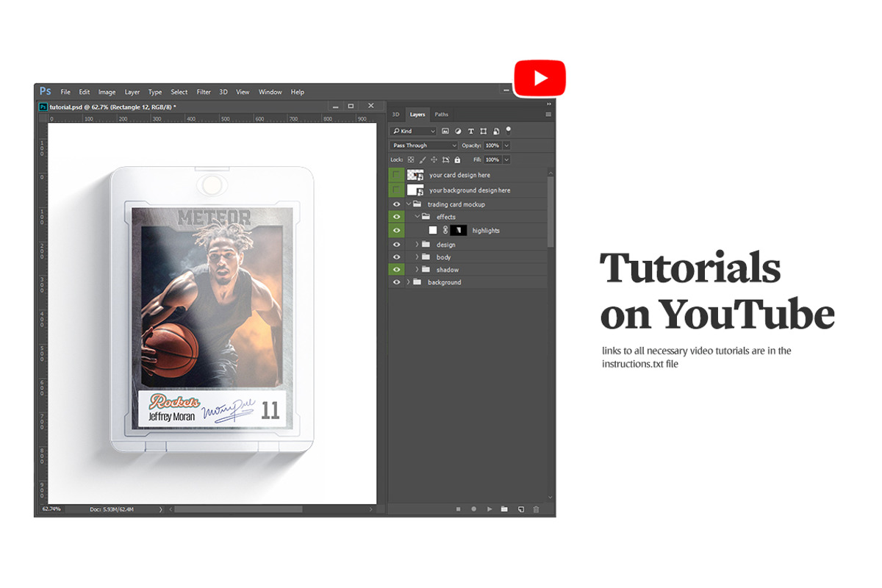
Task: Show the 'your card design here' layer
Action: pos(397,175)
